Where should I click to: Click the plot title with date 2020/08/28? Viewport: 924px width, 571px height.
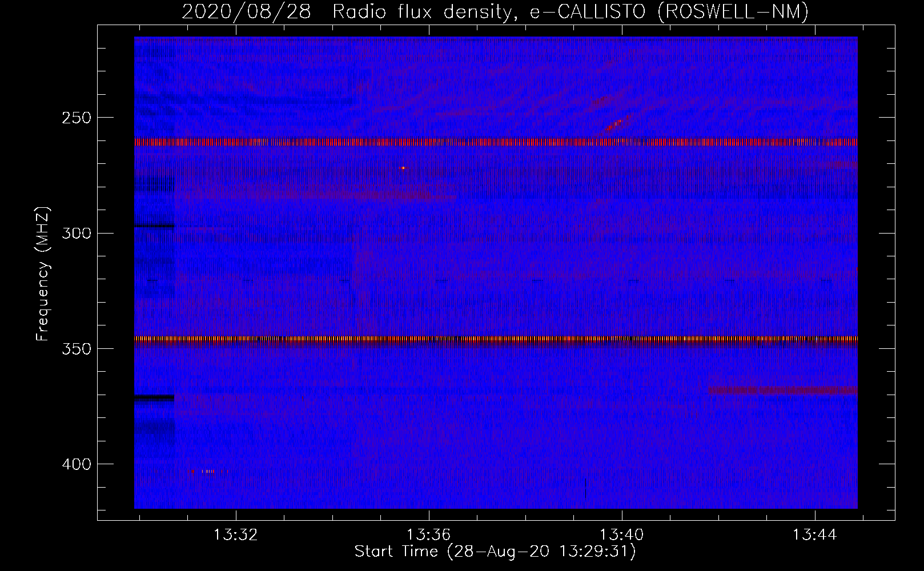pos(495,11)
